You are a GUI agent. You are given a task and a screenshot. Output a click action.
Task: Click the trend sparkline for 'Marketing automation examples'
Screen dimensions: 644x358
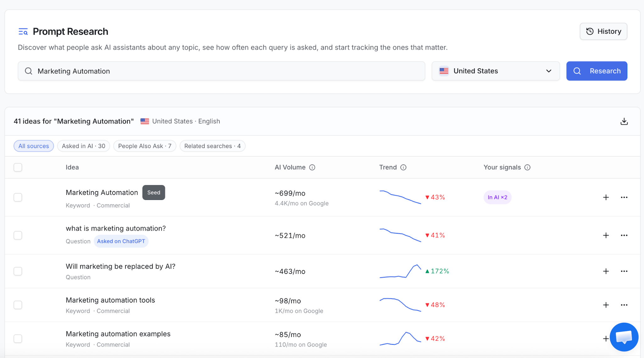click(x=400, y=338)
